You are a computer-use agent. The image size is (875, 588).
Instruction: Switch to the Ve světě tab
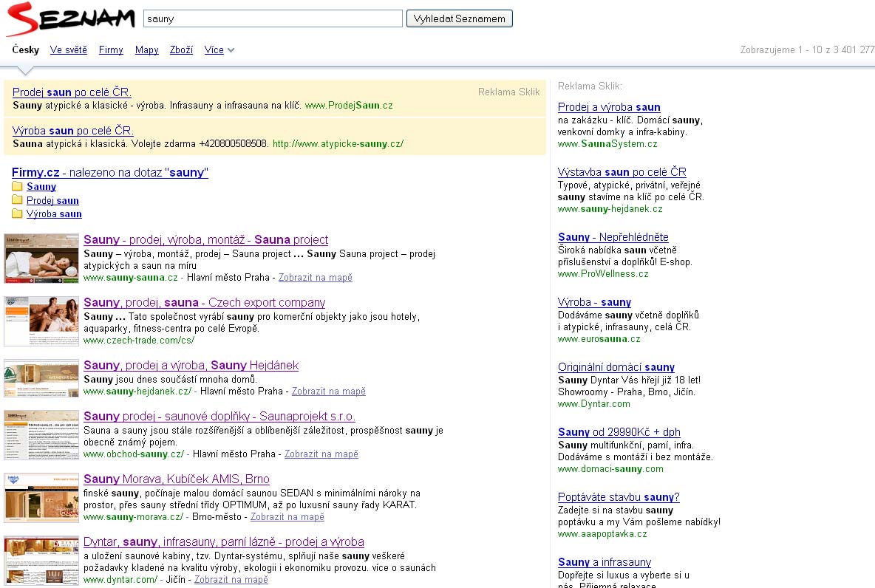pyautogui.click(x=69, y=50)
